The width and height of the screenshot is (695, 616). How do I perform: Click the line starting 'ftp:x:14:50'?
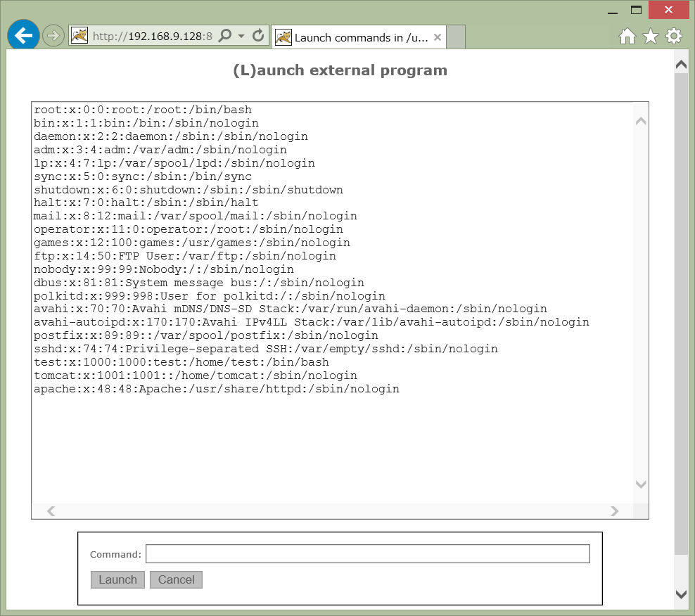185,256
